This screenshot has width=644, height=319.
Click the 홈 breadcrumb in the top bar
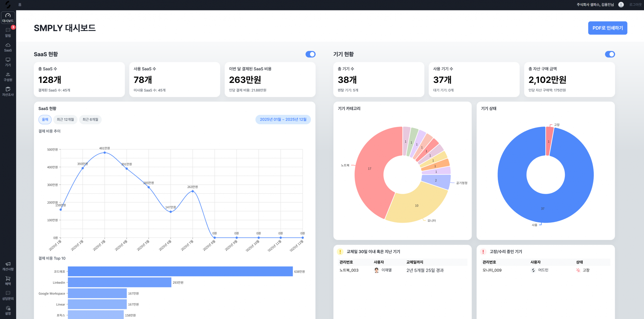tap(20, 5)
